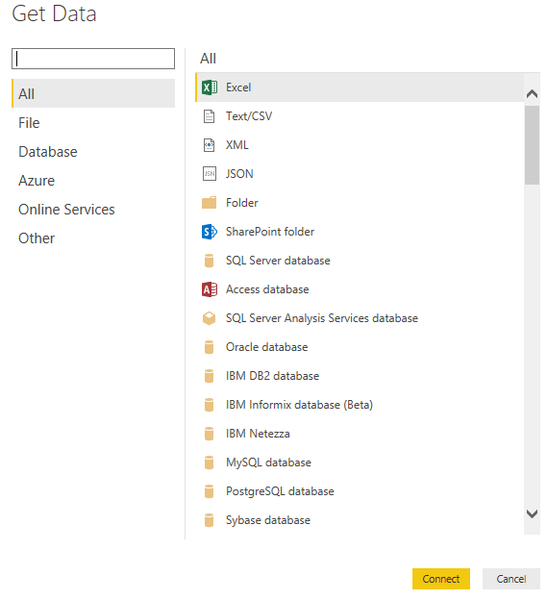This screenshot has width=547, height=600.
Task: Click the IBM Informix database icon
Action: (209, 405)
